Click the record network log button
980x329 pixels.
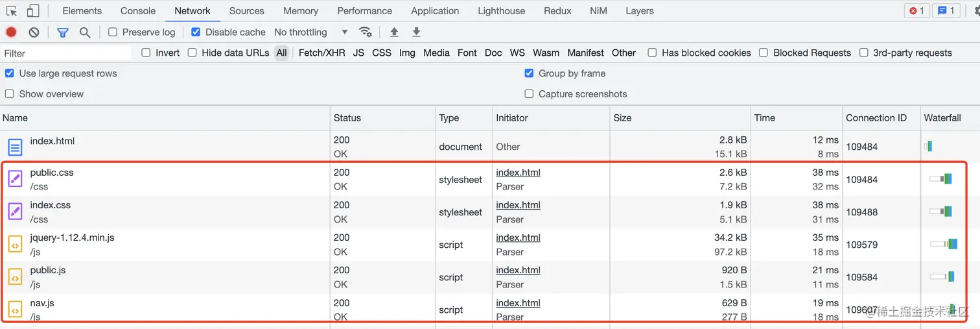pos(11,32)
